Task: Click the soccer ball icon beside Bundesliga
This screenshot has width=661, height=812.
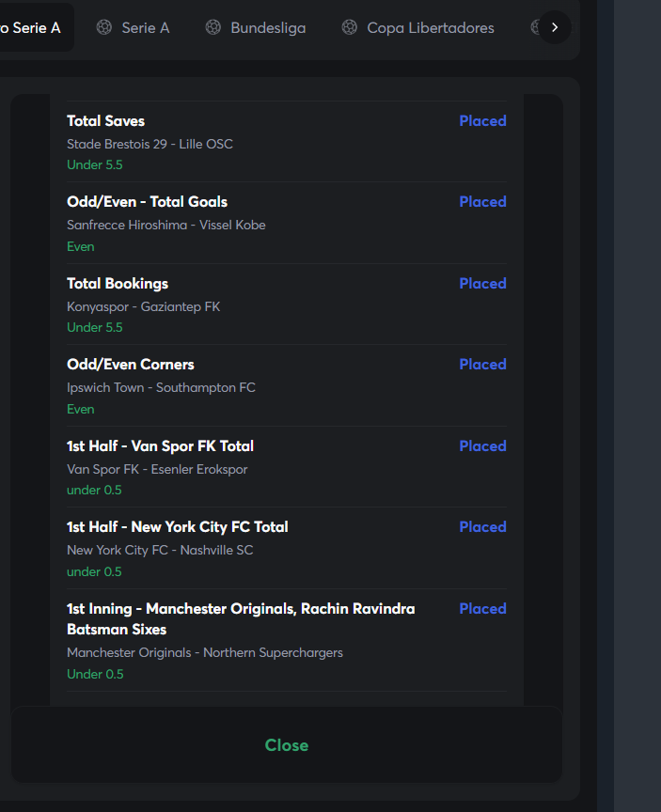Action: coord(212,27)
